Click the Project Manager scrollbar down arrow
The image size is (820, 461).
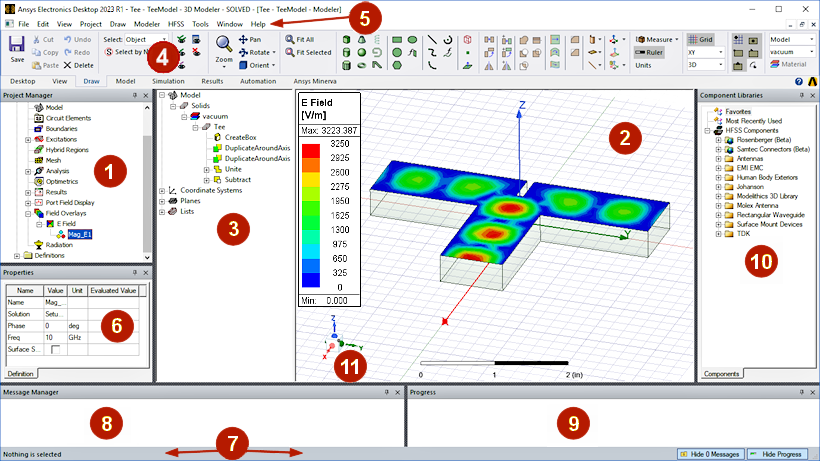[x=147, y=257]
